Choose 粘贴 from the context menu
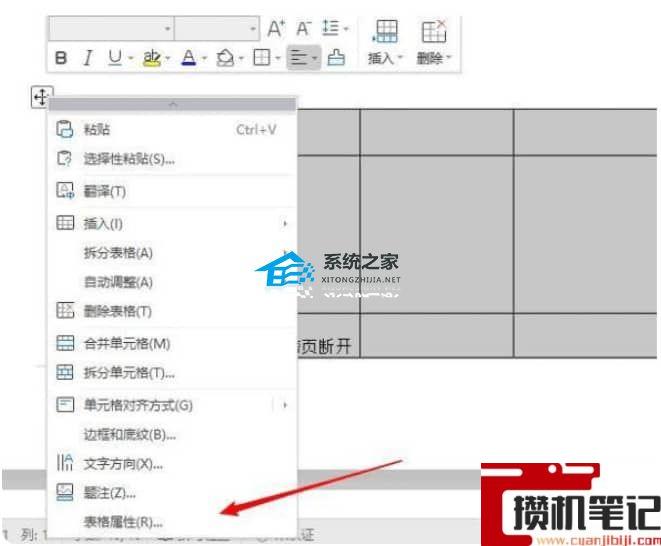Viewport: 661px width, 546px height. pyautogui.click(x=173, y=129)
